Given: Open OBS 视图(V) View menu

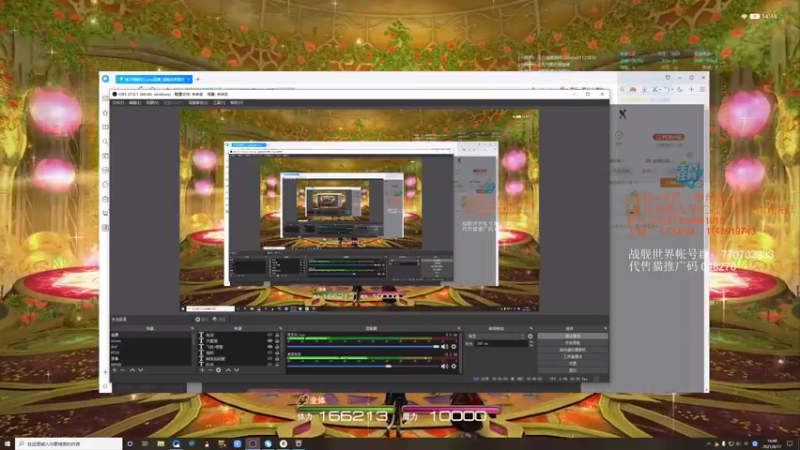Looking at the screenshot, I should (x=152, y=103).
